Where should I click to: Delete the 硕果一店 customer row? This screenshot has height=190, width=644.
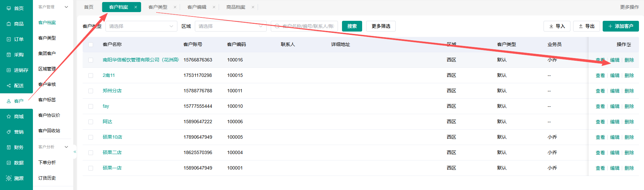point(629,168)
